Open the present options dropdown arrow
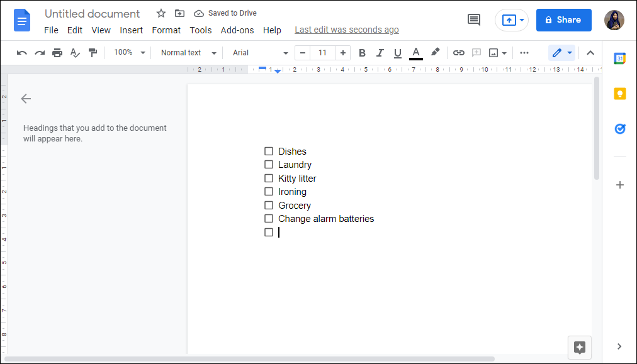 click(x=522, y=20)
